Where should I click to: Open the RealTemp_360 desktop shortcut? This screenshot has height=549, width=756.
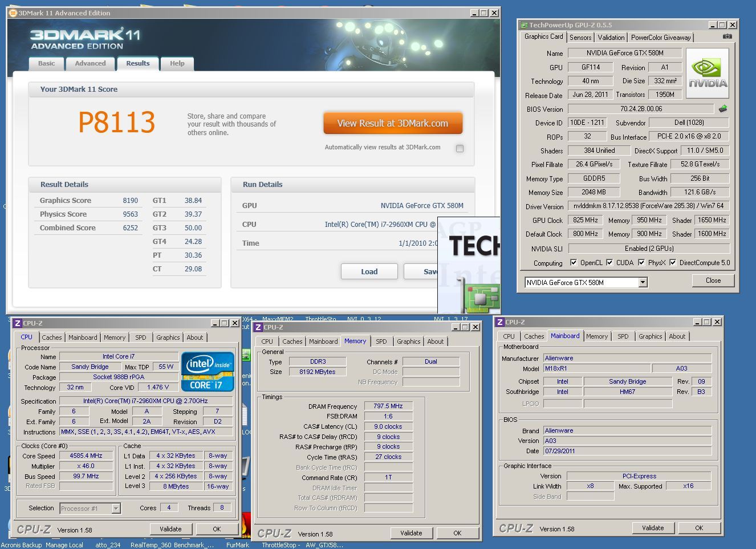pyautogui.click(x=151, y=545)
